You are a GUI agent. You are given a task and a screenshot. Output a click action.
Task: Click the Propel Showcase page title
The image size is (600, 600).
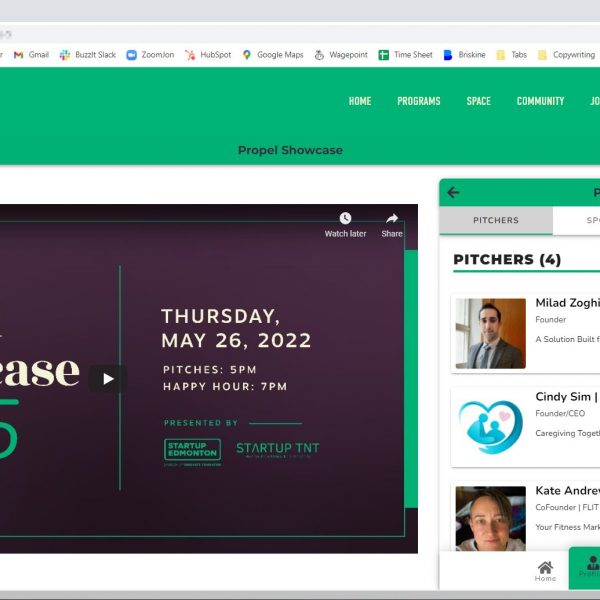290,150
